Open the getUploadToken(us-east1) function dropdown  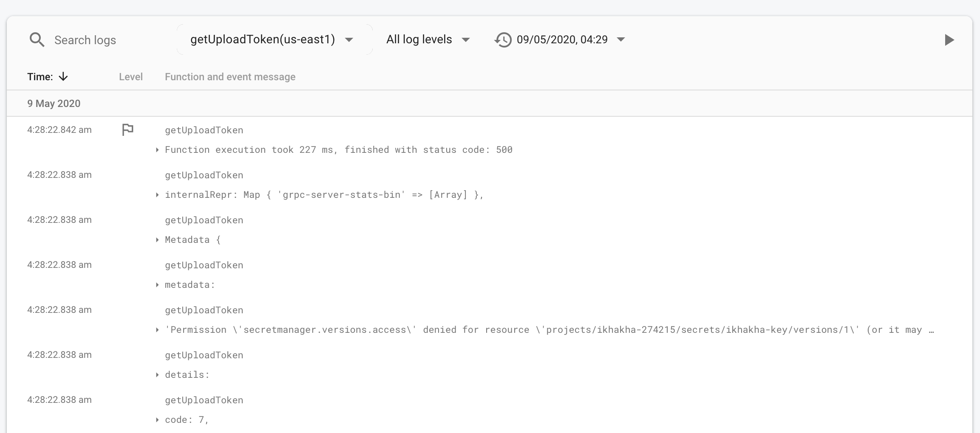[x=263, y=39]
